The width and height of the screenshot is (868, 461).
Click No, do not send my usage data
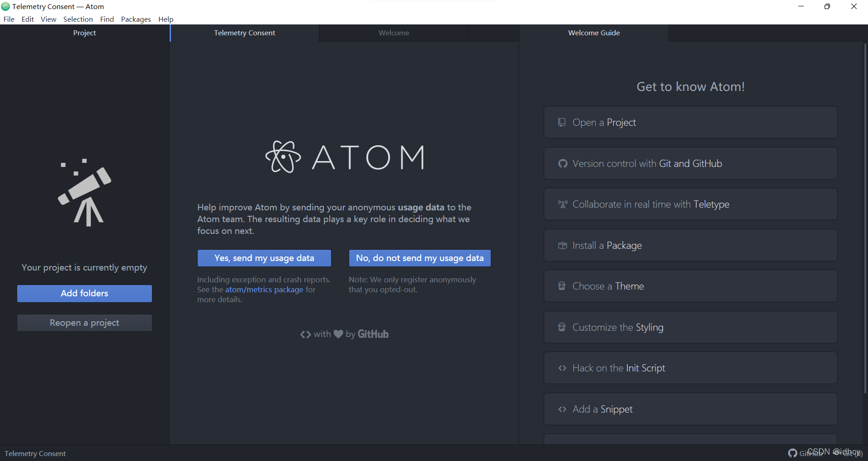tap(420, 258)
